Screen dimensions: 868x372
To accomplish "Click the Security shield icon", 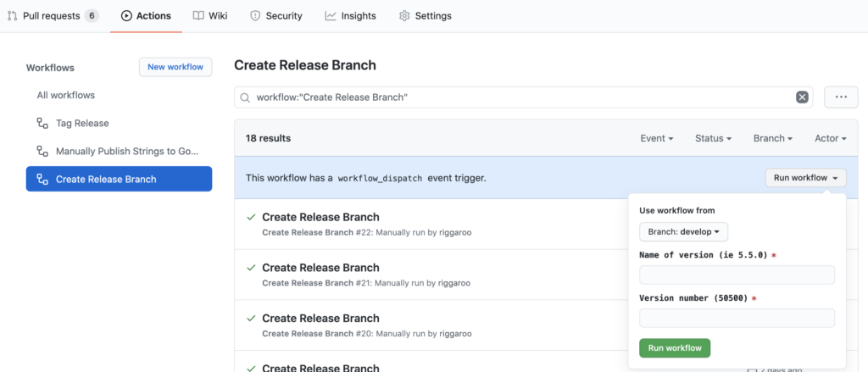I will [255, 16].
